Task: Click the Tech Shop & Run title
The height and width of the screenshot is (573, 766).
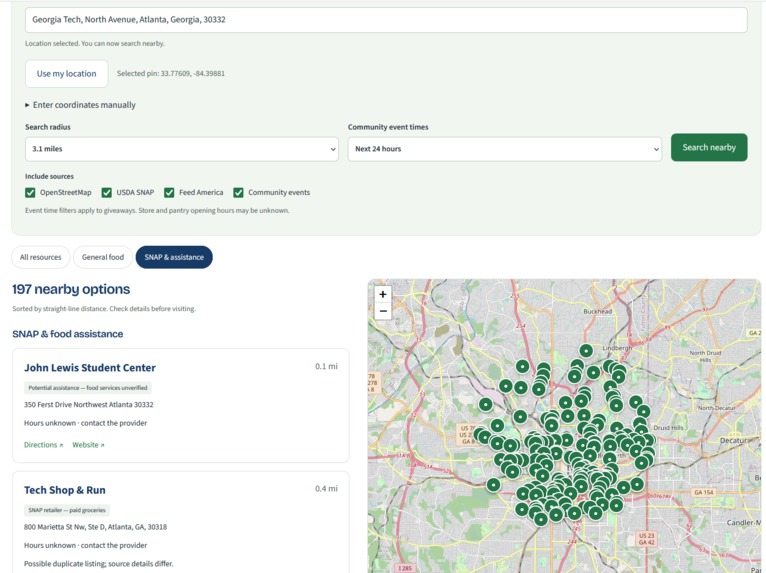Action: (x=65, y=490)
